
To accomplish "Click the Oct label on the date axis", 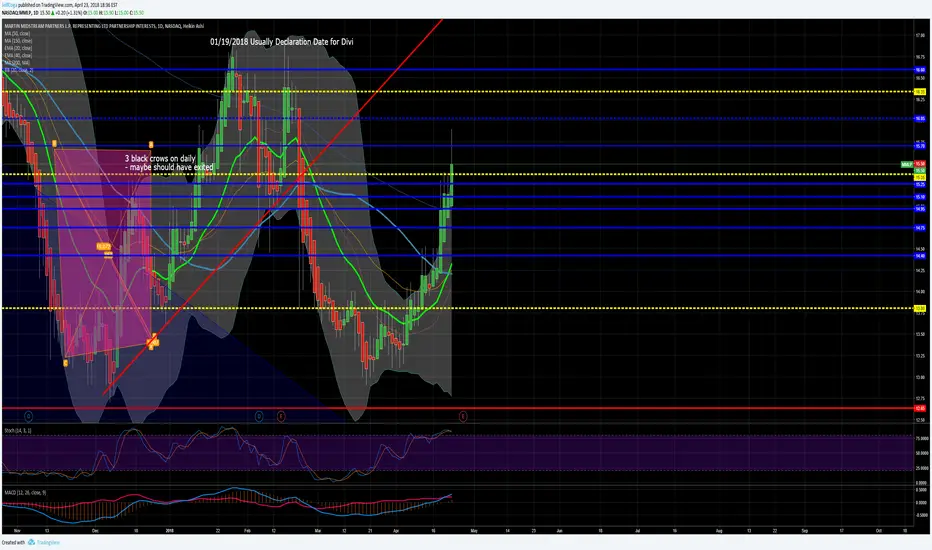I will pyautogui.click(x=879, y=530).
